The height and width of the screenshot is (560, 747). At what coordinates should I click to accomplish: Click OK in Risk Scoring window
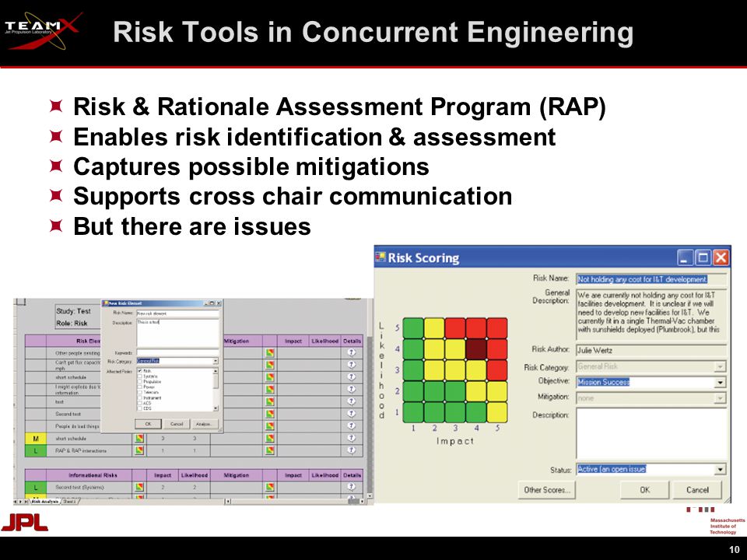point(644,489)
